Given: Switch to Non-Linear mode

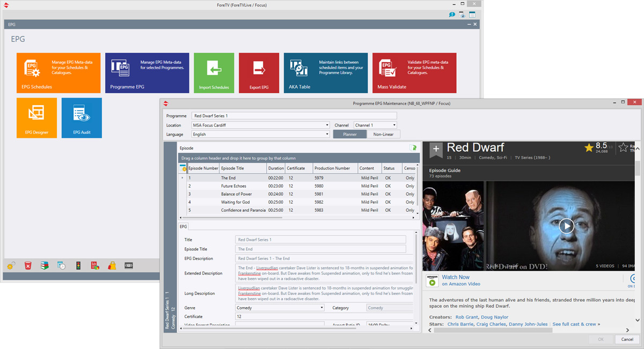Looking at the screenshot, I should (384, 134).
